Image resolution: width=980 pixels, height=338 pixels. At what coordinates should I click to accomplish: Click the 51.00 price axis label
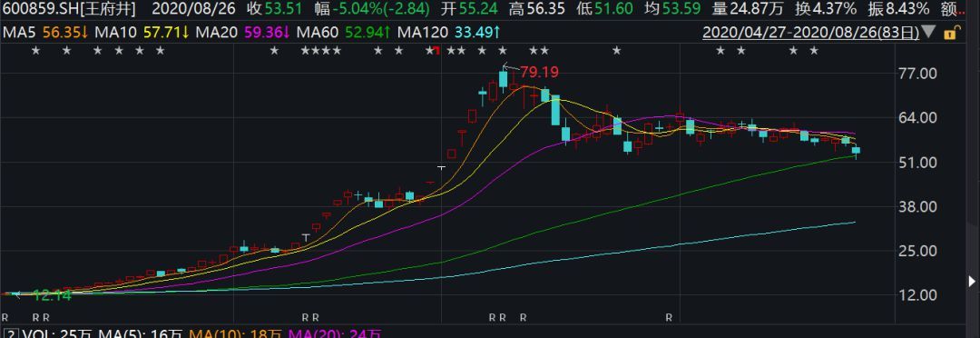[918, 163]
